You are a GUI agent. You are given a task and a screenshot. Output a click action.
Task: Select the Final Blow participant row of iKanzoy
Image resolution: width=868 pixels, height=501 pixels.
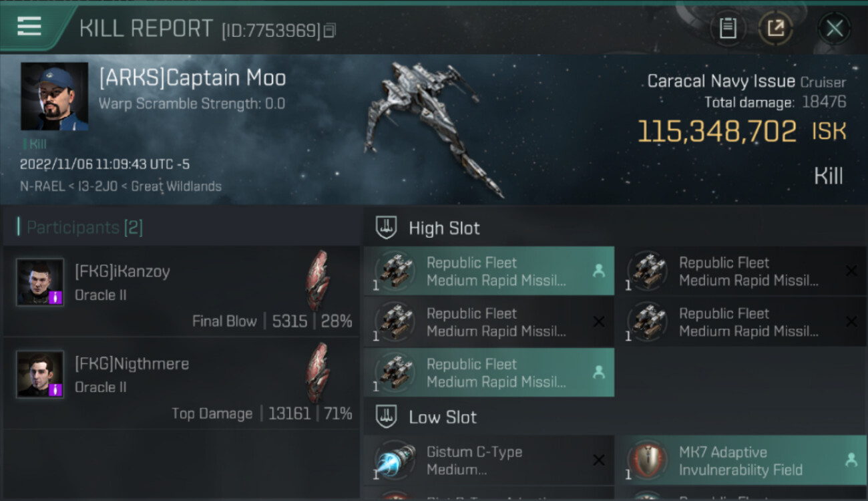pos(180,291)
